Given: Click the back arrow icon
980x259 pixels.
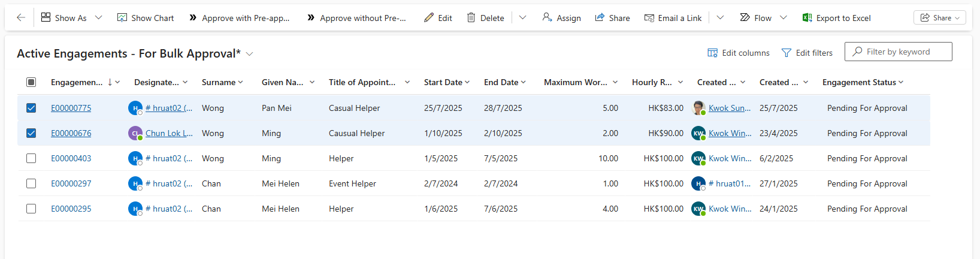Looking at the screenshot, I should [21, 18].
